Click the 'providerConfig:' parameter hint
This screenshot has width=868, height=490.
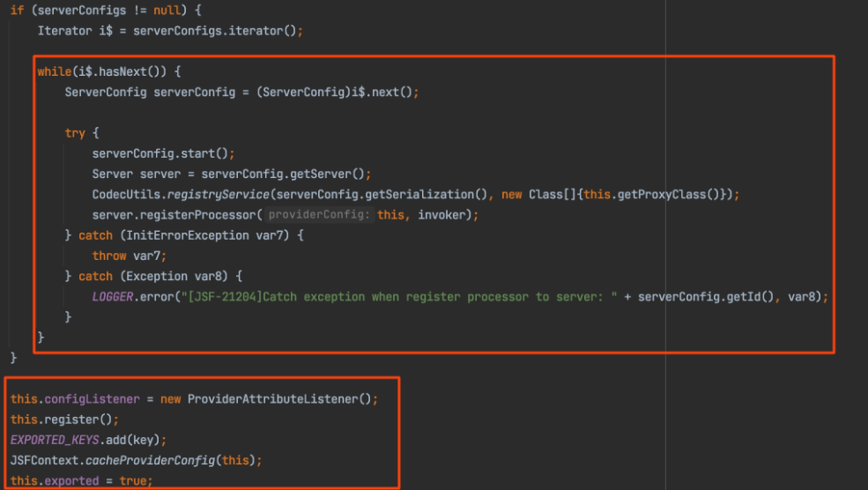coord(319,215)
